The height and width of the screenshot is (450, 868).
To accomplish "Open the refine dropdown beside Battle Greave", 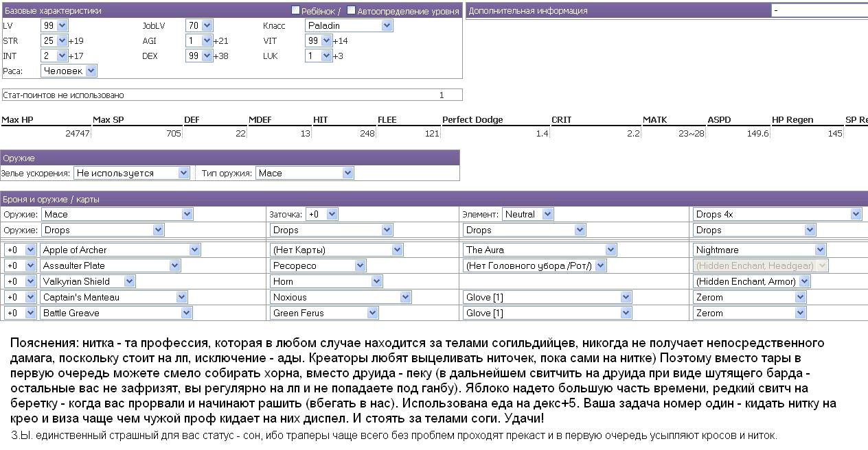I will pyautogui.click(x=20, y=313).
